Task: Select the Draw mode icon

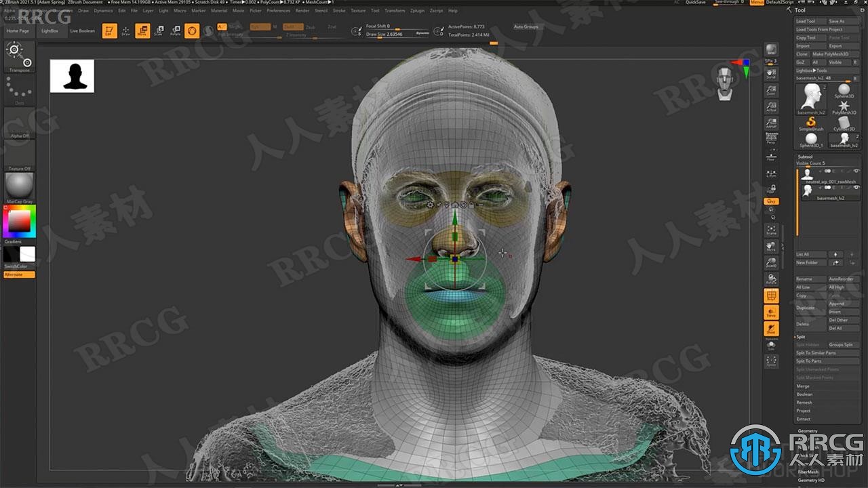Action: pyautogui.click(x=125, y=30)
